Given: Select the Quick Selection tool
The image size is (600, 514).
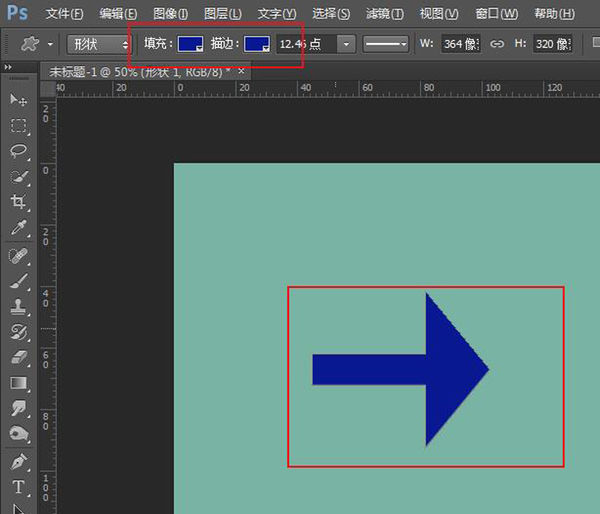Looking at the screenshot, I should point(18,176).
